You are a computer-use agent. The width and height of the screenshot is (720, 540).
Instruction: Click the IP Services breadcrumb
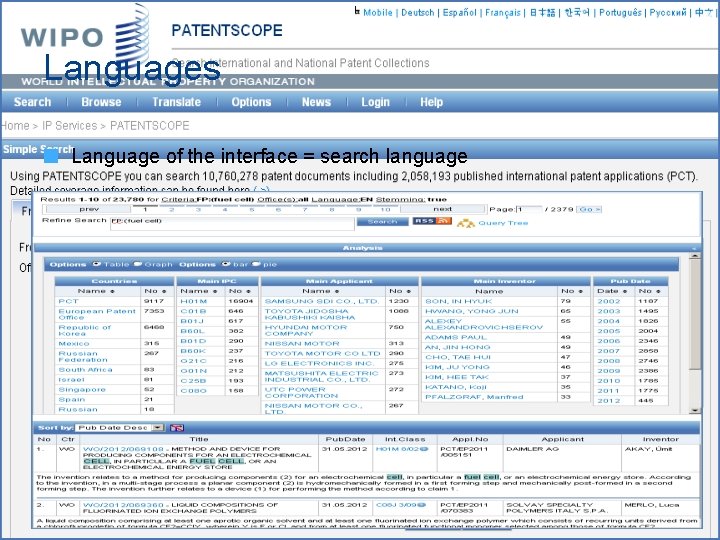tap(69, 126)
